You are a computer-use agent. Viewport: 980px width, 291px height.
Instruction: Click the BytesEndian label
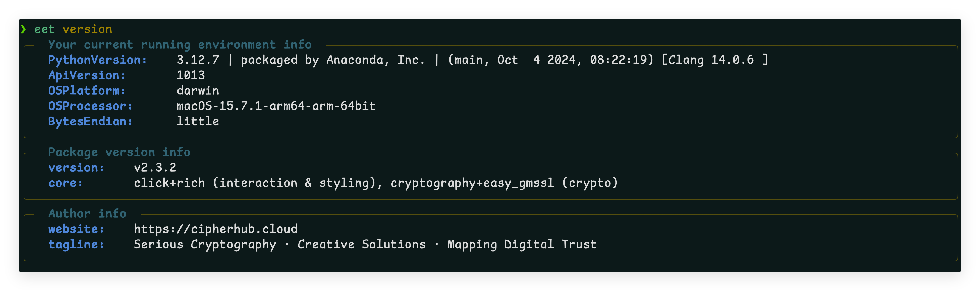click(x=90, y=121)
